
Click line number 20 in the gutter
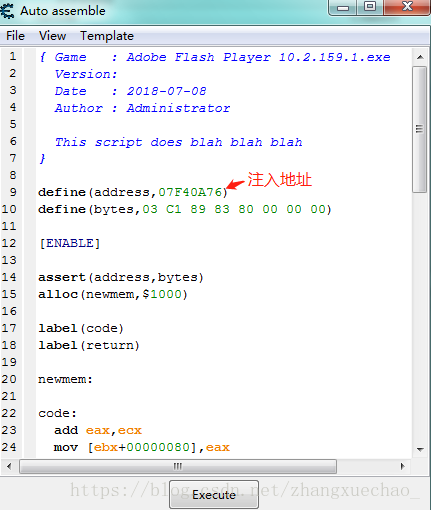tap(9, 379)
